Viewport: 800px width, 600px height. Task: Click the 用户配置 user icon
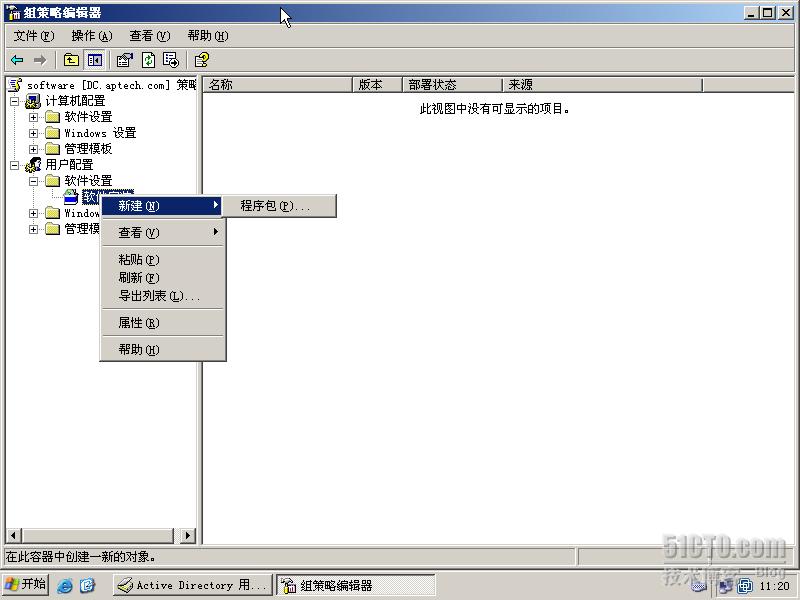tap(33, 165)
